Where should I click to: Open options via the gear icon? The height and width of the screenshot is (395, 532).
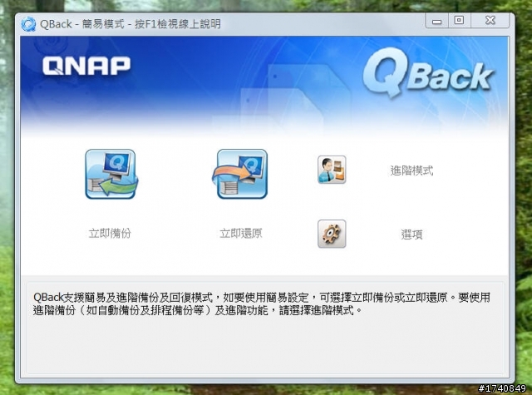click(x=332, y=234)
